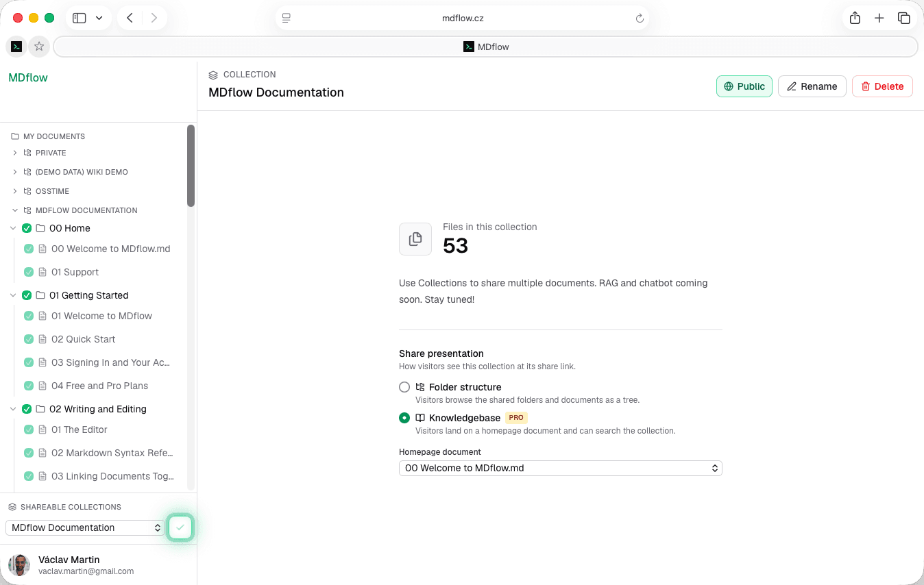Click document icon for 01 Support
924x585 pixels.
(42, 272)
